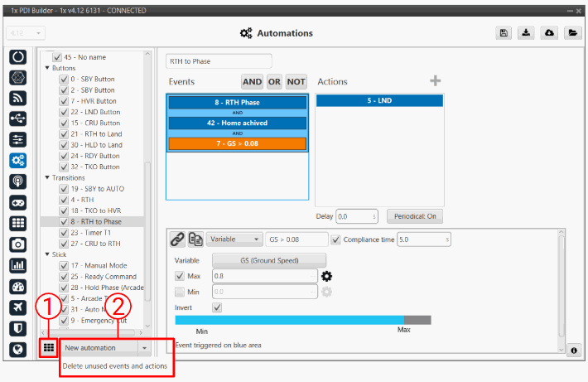
Task: Click the link chain icon
Action: 177,239
